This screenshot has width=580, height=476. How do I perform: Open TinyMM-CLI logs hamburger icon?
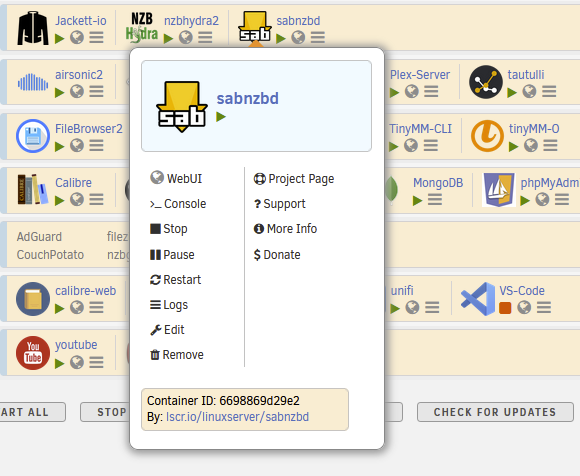coord(431,145)
